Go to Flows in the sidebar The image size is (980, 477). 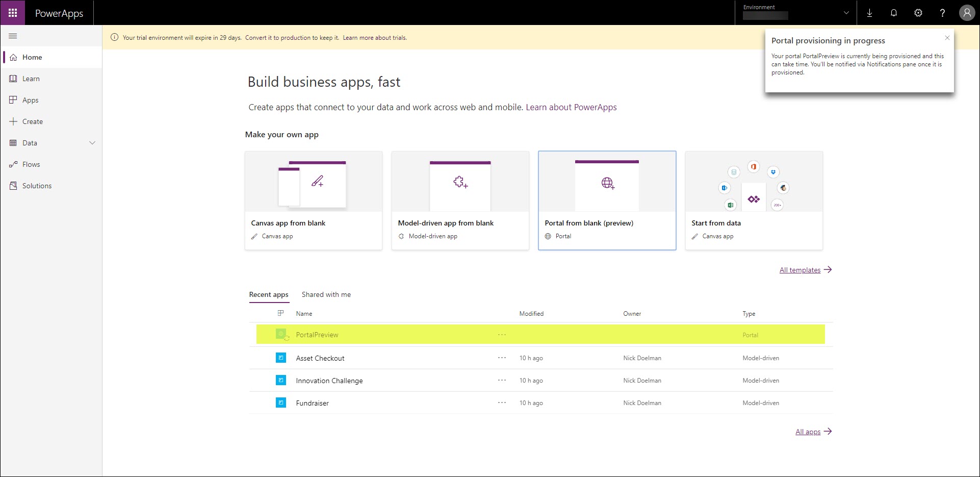(31, 164)
